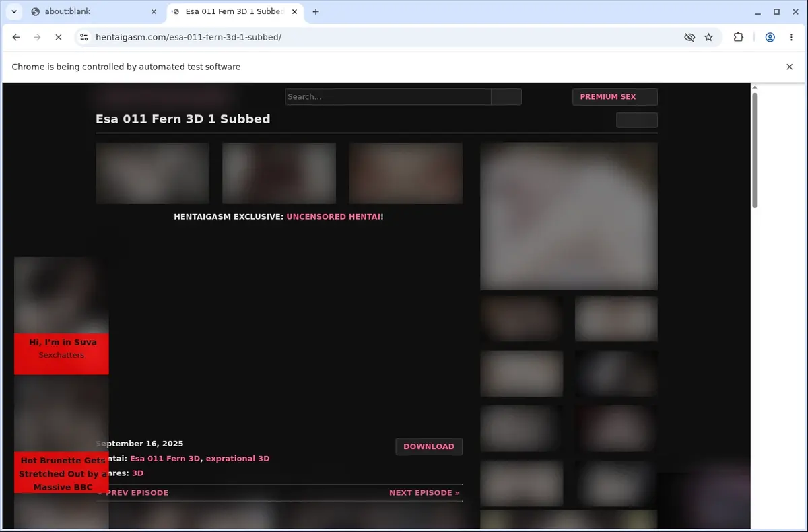Open the exprational 3D link

(x=238, y=459)
